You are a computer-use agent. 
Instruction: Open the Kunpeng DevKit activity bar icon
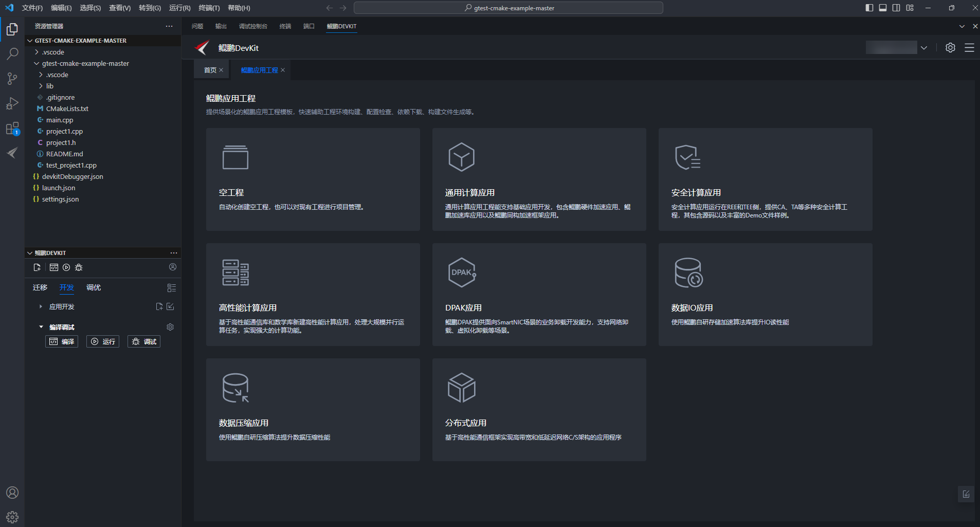[12, 153]
